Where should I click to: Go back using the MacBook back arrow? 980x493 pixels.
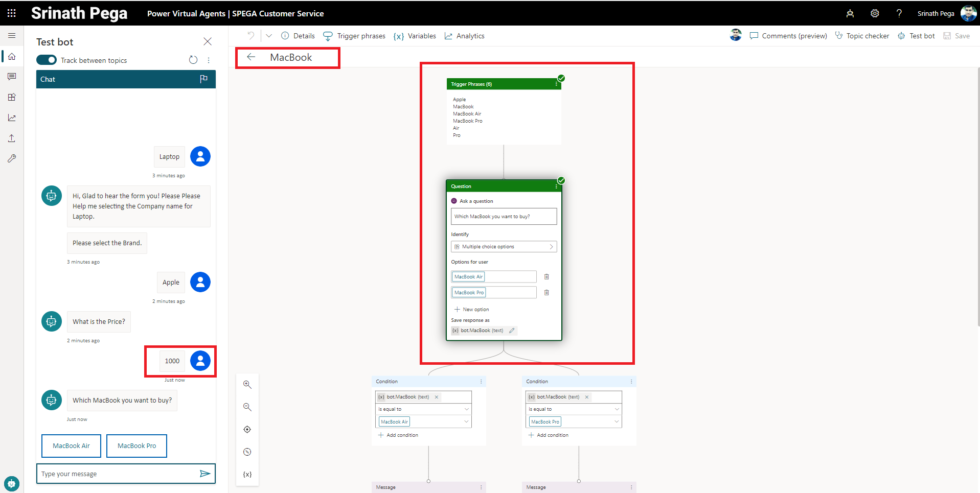(251, 57)
